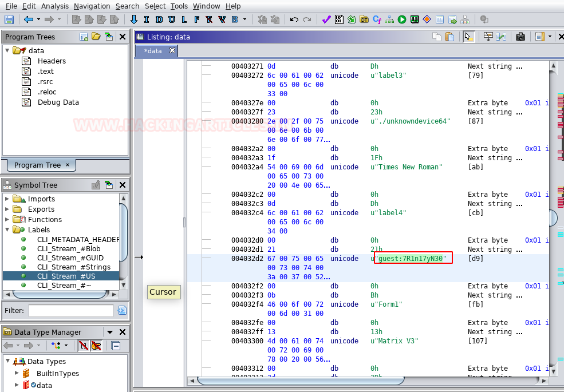Click the orange diamond toolbar icon
This screenshot has height=392, width=564.
(x=427, y=19)
